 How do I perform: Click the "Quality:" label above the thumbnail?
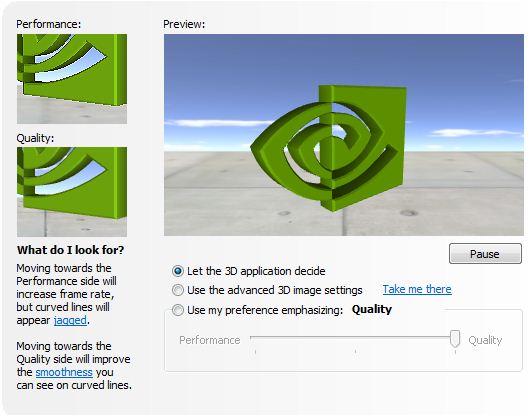35,138
